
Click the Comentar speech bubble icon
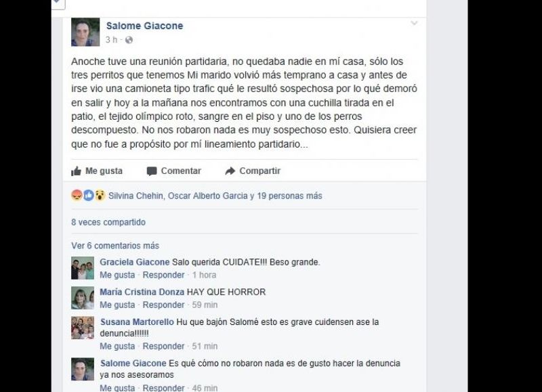(151, 171)
